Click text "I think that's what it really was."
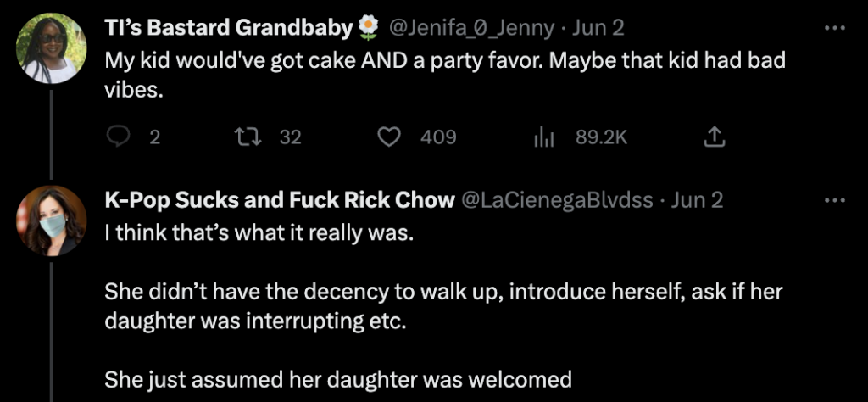 (259, 232)
